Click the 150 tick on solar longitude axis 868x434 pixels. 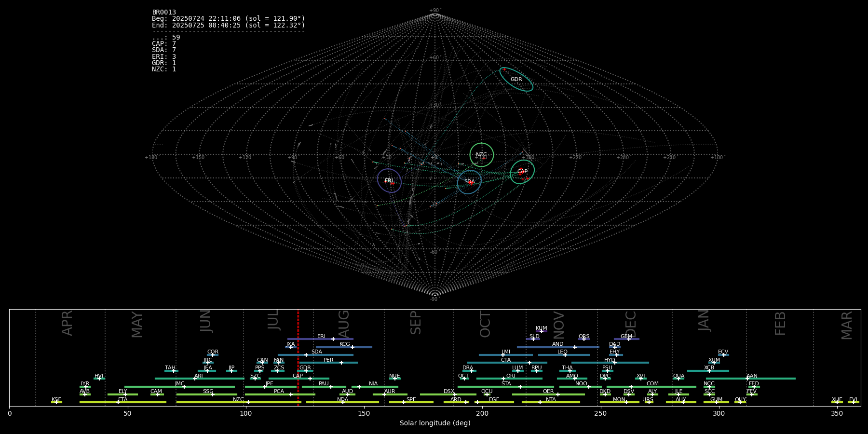coord(364,413)
